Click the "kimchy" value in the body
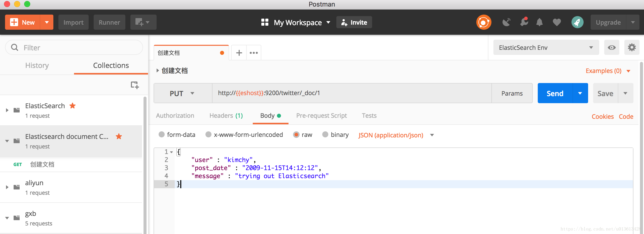The width and height of the screenshot is (644, 234). pos(238,160)
